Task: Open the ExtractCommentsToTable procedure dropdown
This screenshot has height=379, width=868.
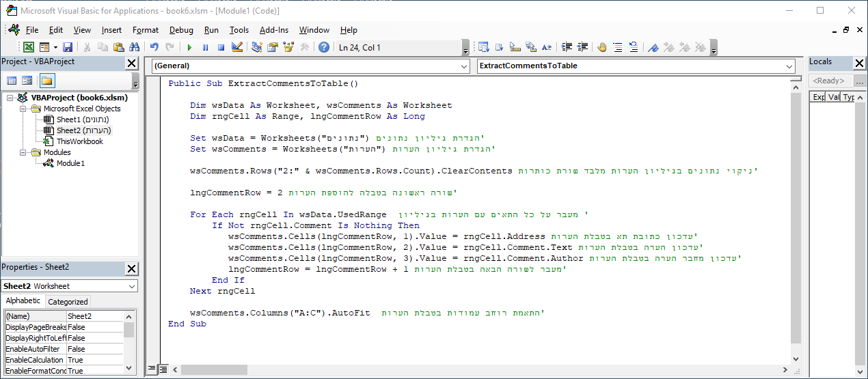Action: 636,66
